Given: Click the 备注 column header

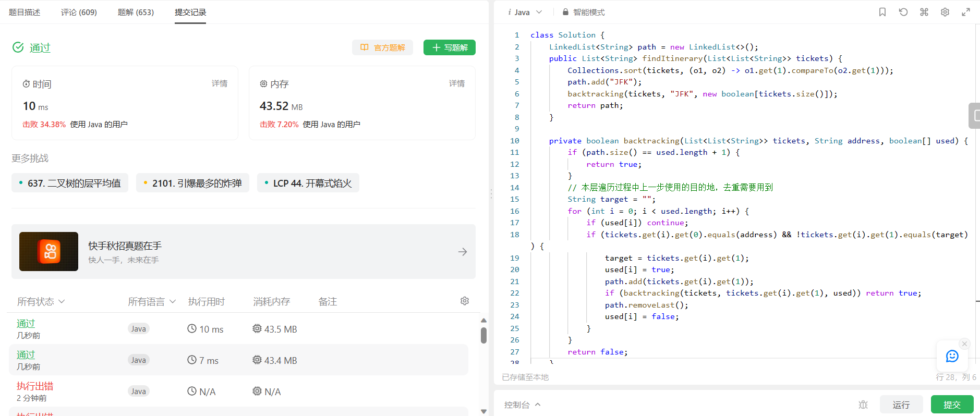Looking at the screenshot, I should point(328,301).
